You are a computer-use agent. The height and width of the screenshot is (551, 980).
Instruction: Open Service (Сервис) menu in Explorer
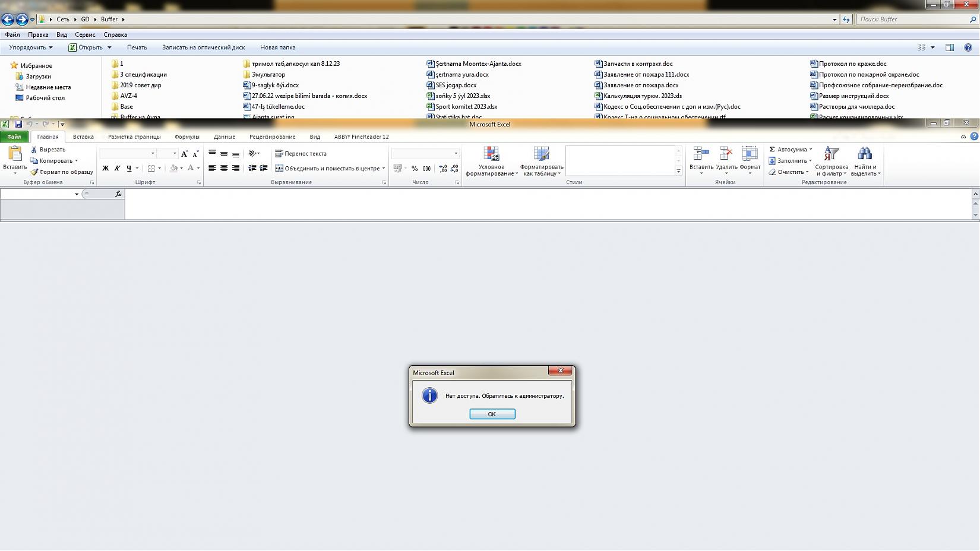click(x=85, y=35)
